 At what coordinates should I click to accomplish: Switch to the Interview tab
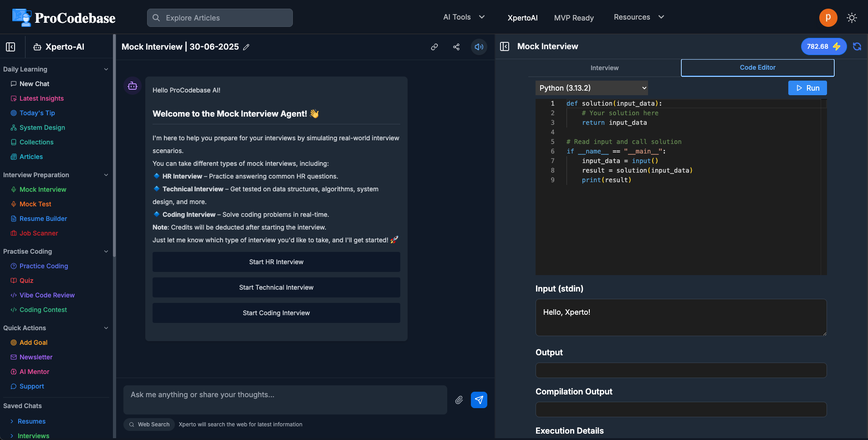[604, 68]
